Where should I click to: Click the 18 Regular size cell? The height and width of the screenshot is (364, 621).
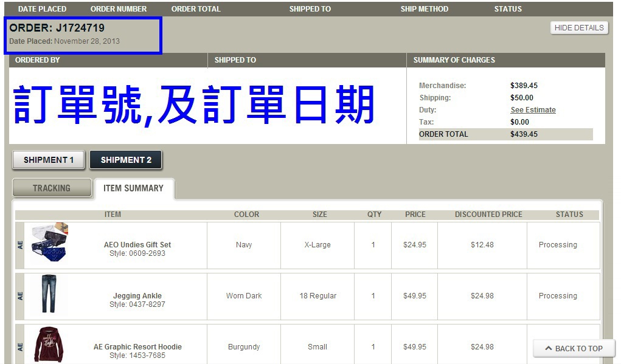[x=317, y=296]
